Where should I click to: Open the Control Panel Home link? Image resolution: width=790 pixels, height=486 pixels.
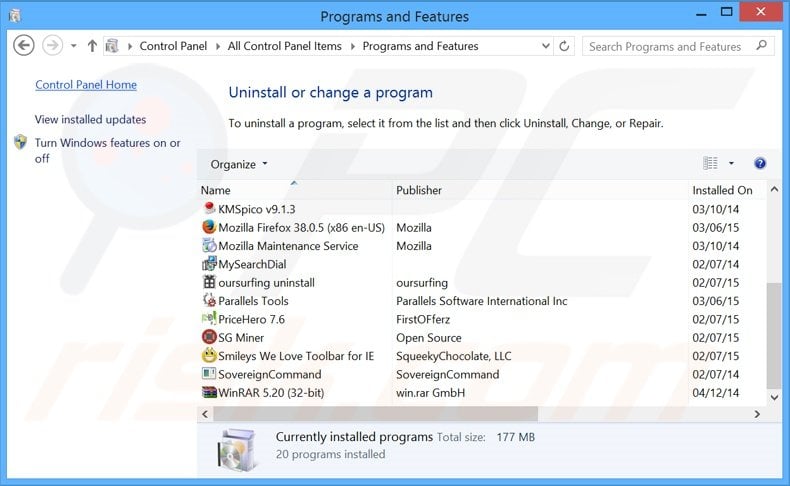click(x=86, y=85)
